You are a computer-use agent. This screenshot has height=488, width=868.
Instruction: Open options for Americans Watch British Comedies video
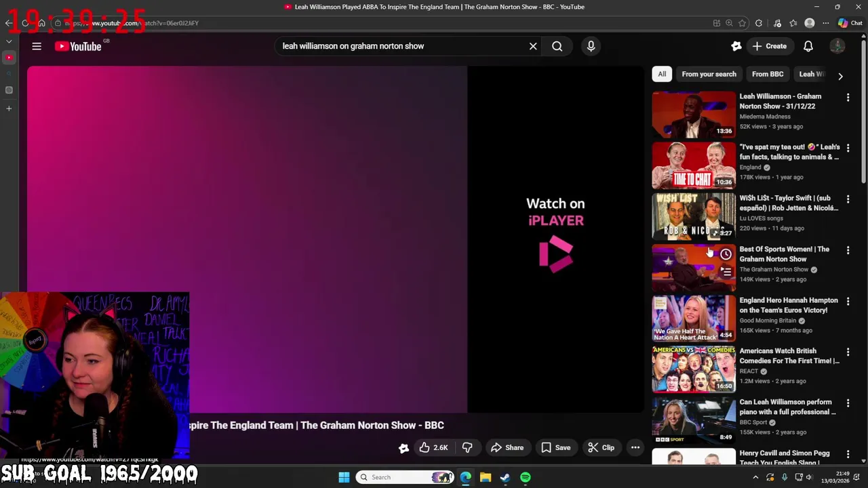tap(848, 352)
